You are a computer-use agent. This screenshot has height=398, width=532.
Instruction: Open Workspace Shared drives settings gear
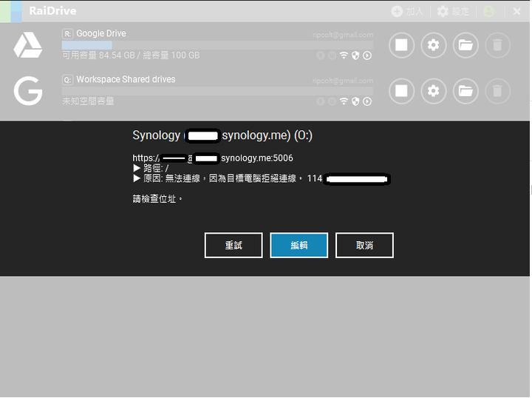point(433,91)
